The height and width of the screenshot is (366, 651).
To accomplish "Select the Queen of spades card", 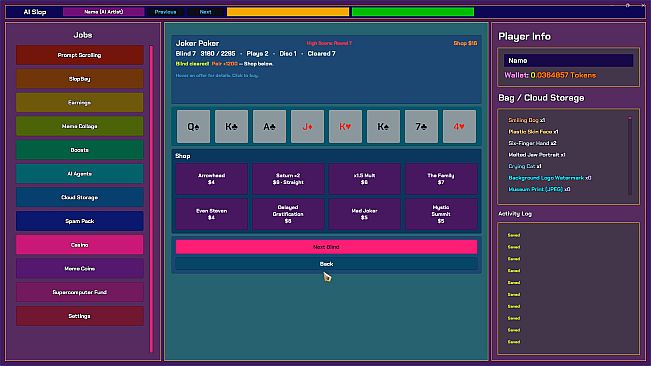I will pos(193,127).
